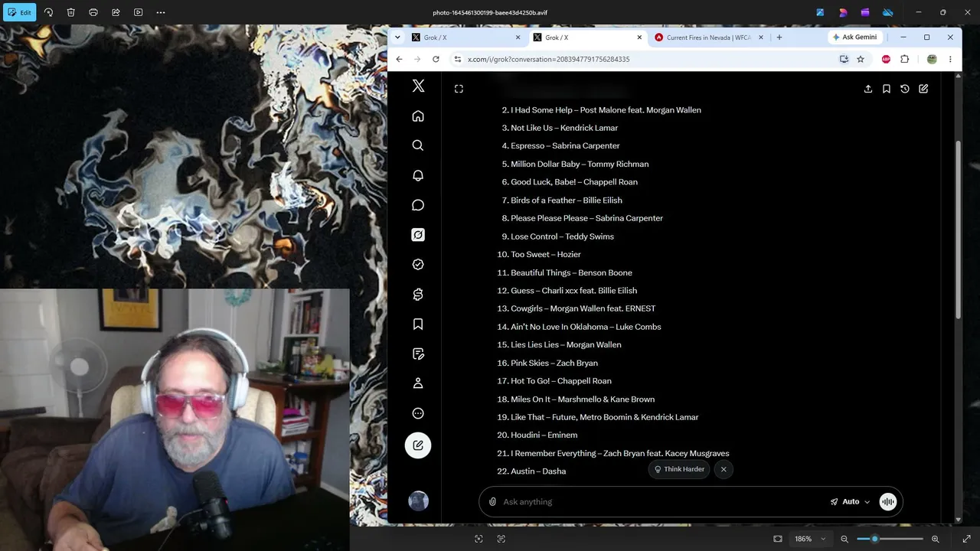980x551 pixels.
Task: Open the Photos three-dot more menu
Action: 161,12
